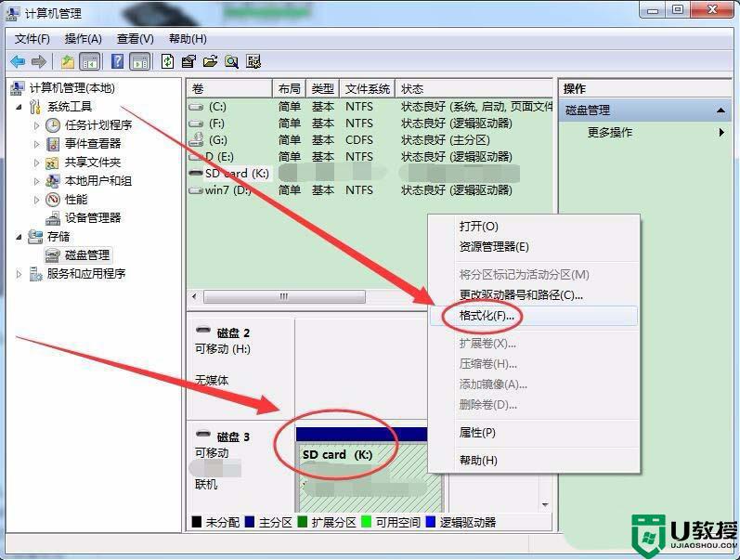Expand the 任务计划程序 node arrow
Viewport: 740px width, 560px height.
point(36,125)
